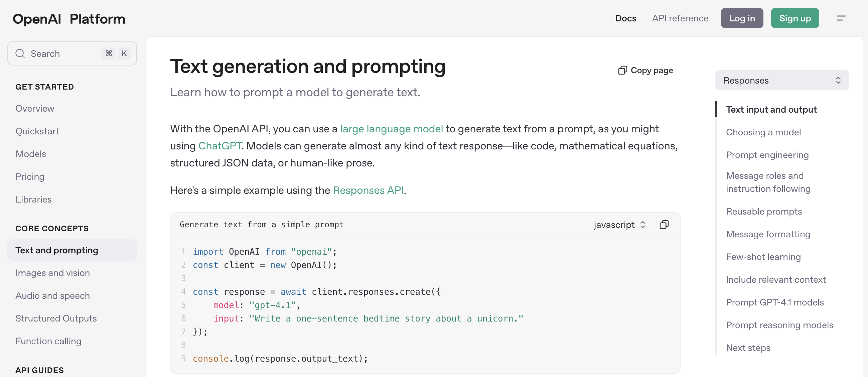
Task: Open the API reference tab
Action: [680, 18]
